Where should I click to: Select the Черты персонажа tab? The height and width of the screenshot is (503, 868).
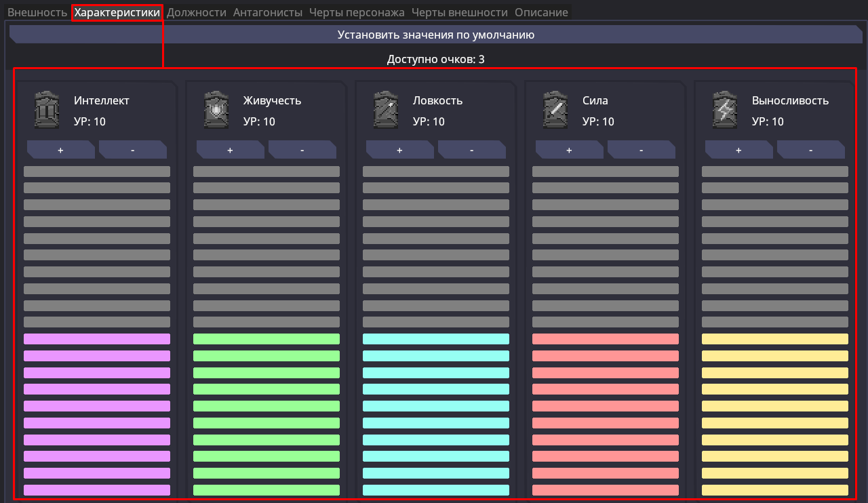pyautogui.click(x=357, y=12)
